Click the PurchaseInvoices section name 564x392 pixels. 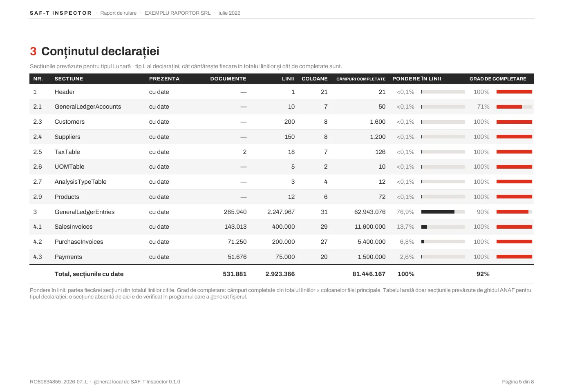(x=79, y=242)
